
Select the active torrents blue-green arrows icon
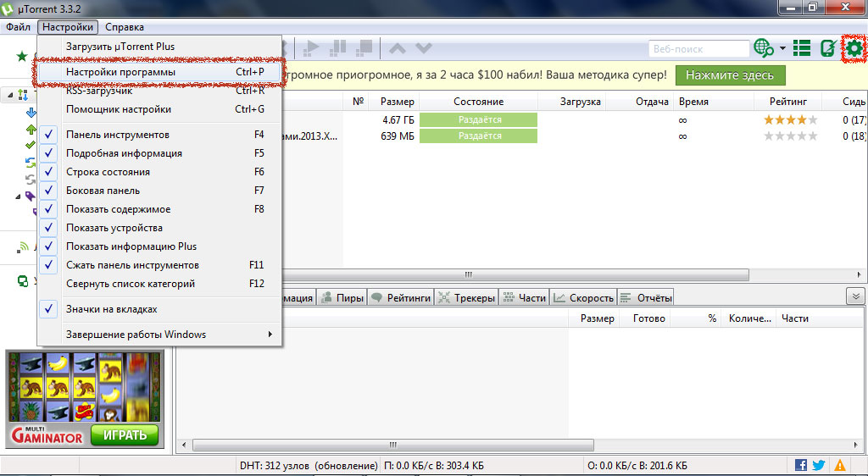pyautogui.click(x=31, y=163)
